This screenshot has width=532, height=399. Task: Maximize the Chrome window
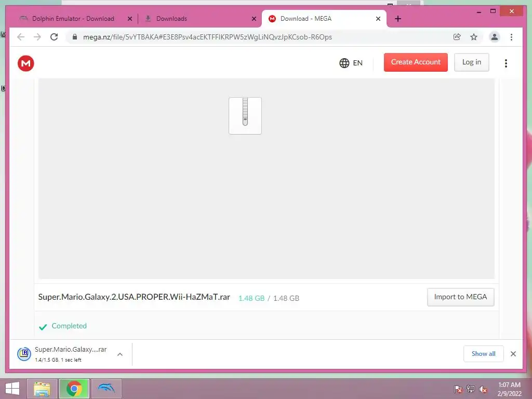point(493,11)
